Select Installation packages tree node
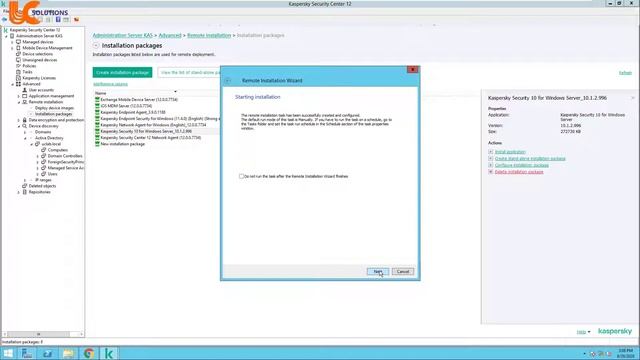Image resolution: width=640 pixels, height=360 pixels. click(x=53, y=114)
